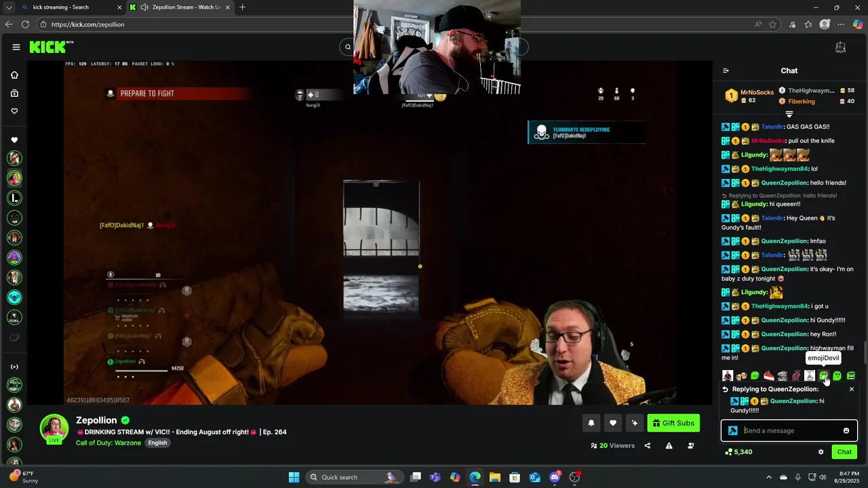This screenshot has width=868, height=488.
Task: Click the taskbar Quick search box
Action: [x=355, y=477]
